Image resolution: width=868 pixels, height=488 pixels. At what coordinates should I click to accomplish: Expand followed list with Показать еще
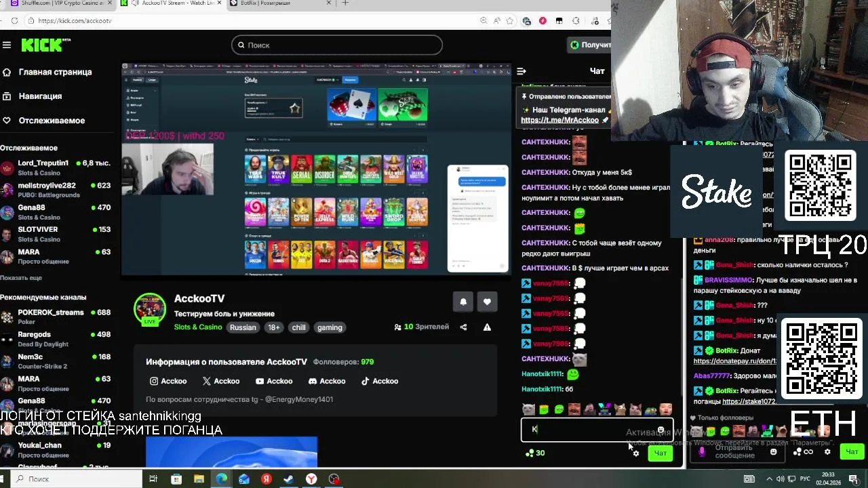[x=21, y=278]
